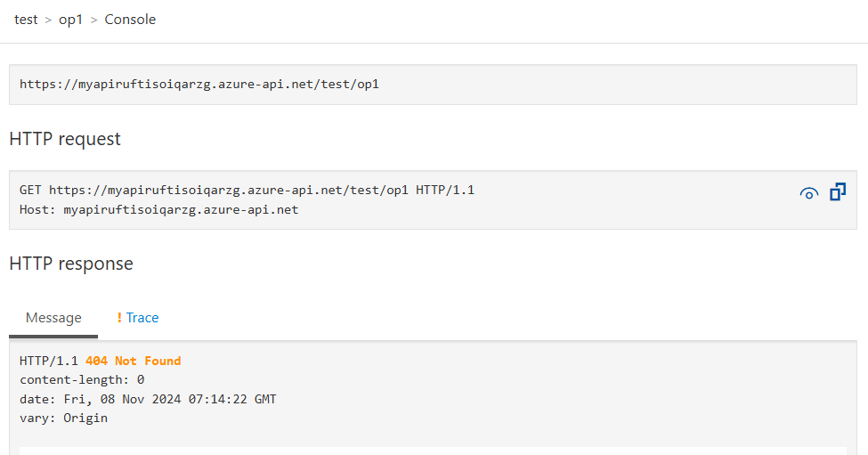Click the orange exclamation mark beside Trace
This screenshot has height=455, width=868.
pos(119,318)
